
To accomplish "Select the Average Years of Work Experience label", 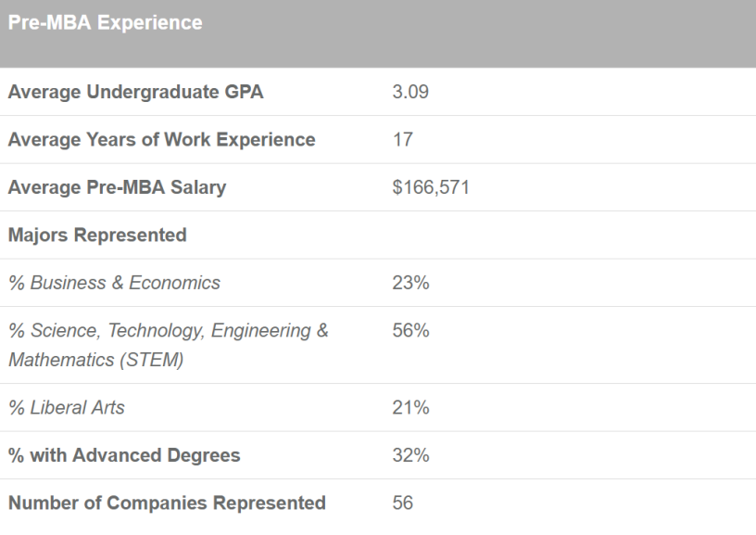I will (161, 140).
